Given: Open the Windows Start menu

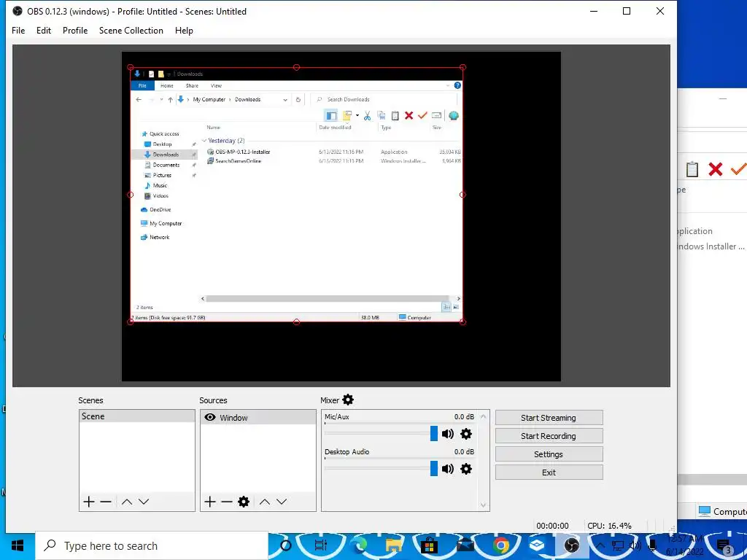Looking at the screenshot, I should pyautogui.click(x=18, y=545).
